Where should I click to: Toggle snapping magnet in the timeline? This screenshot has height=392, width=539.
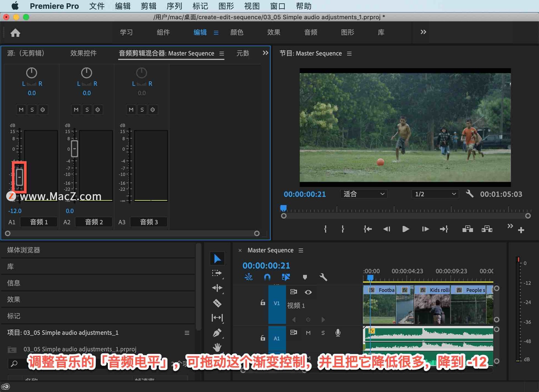(x=267, y=277)
